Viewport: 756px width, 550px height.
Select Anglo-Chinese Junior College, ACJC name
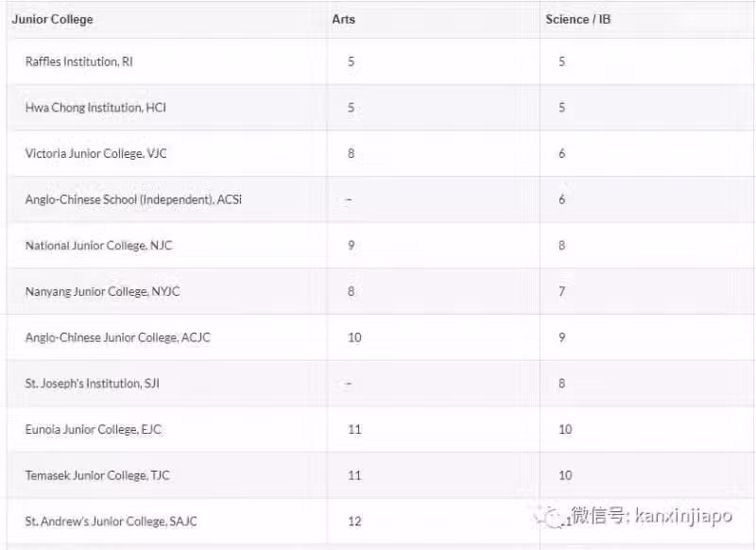[x=117, y=337]
